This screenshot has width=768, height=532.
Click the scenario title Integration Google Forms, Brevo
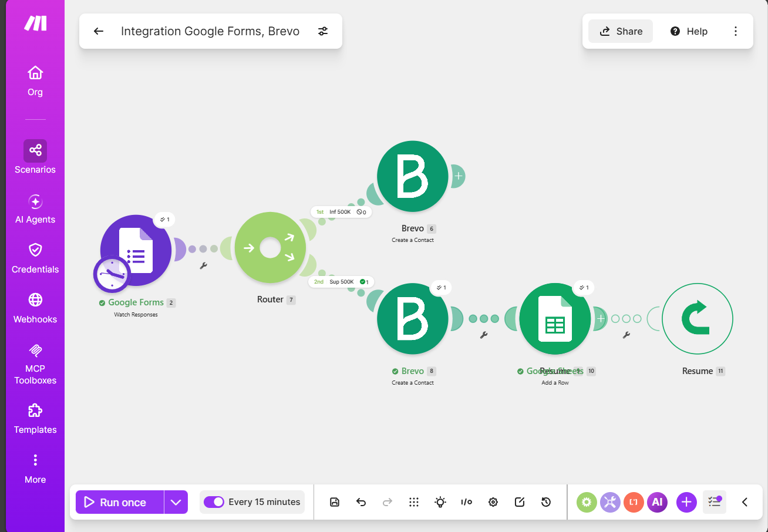210,31
